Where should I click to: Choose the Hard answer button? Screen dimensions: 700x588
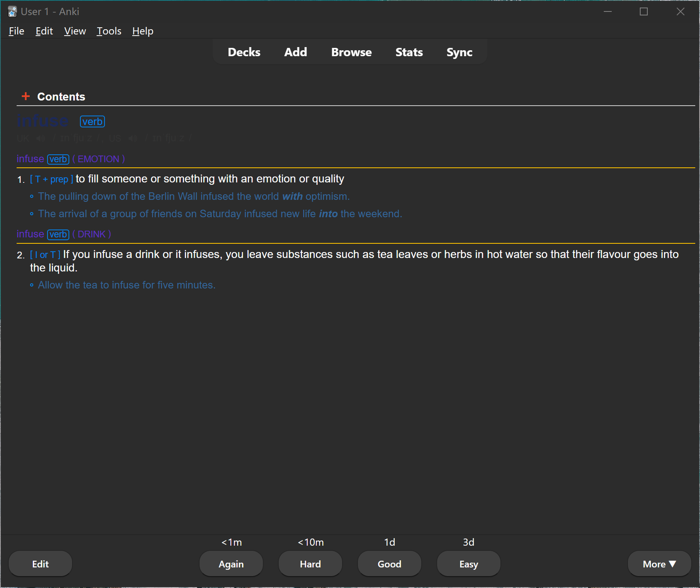pos(310,564)
